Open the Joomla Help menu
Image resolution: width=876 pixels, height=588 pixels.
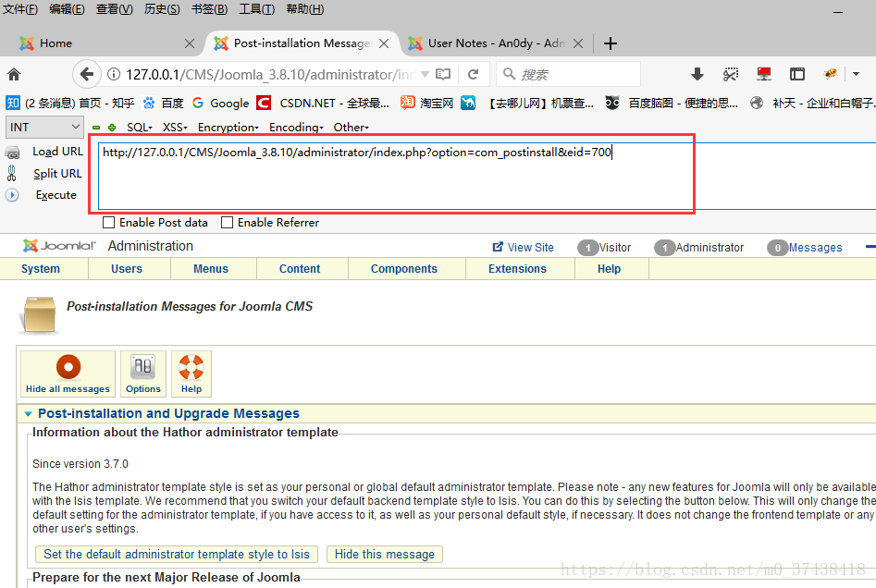pyautogui.click(x=609, y=269)
